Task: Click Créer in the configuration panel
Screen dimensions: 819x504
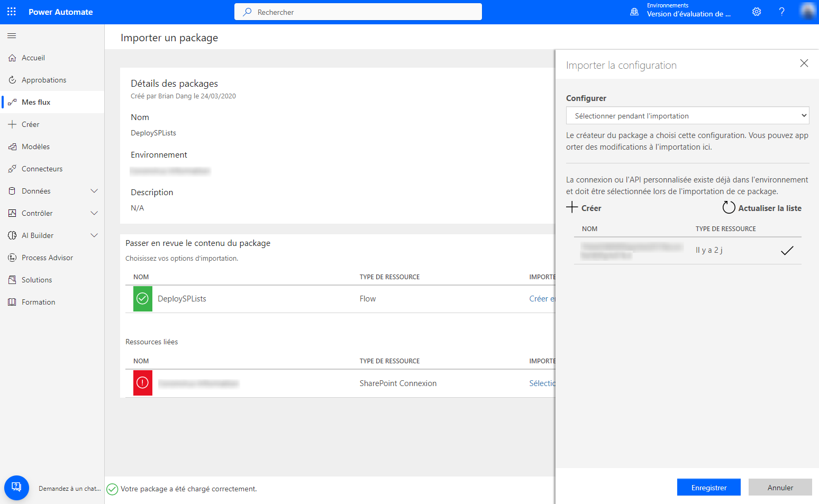Action: (x=584, y=208)
